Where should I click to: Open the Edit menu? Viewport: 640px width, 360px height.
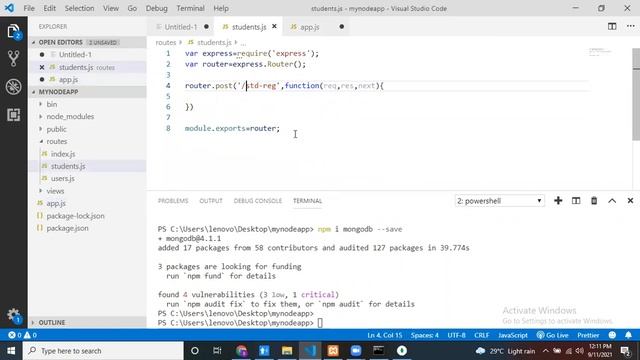pyautogui.click(x=49, y=8)
